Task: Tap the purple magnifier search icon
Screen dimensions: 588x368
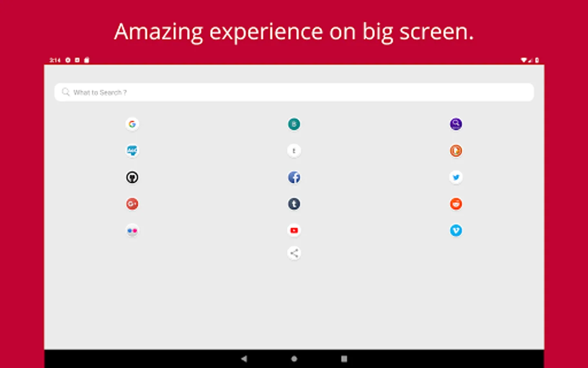Action: pyautogui.click(x=456, y=124)
